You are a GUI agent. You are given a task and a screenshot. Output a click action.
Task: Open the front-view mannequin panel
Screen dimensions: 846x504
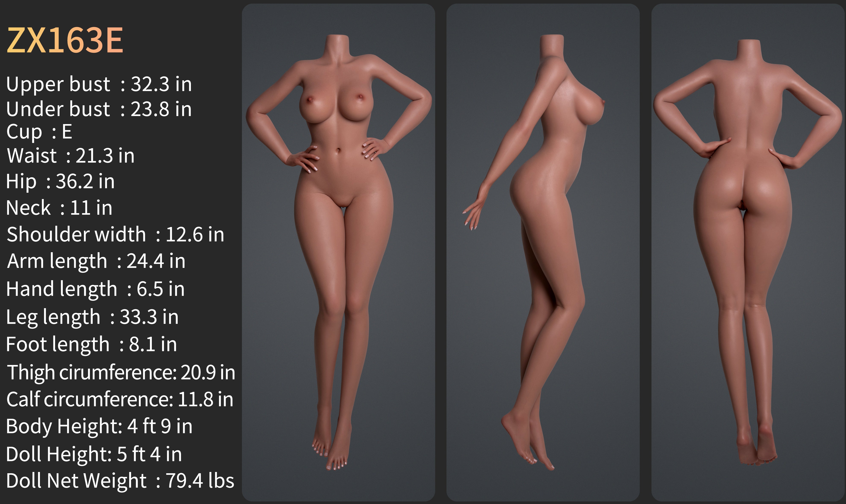tap(338, 252)
